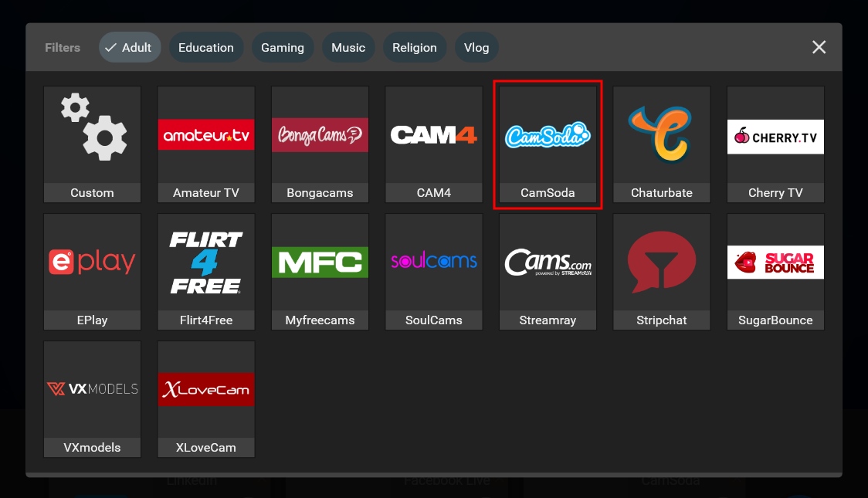Select the Religion filter
This screenshot has width=868, height=498.
point(415,47)
